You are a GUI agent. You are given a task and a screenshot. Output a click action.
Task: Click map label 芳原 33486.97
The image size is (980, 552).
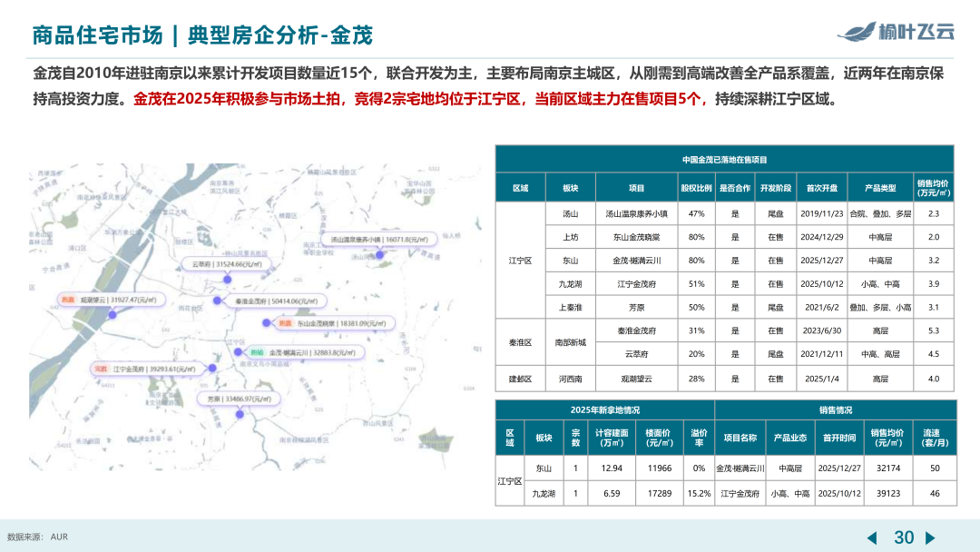[239, 399]
